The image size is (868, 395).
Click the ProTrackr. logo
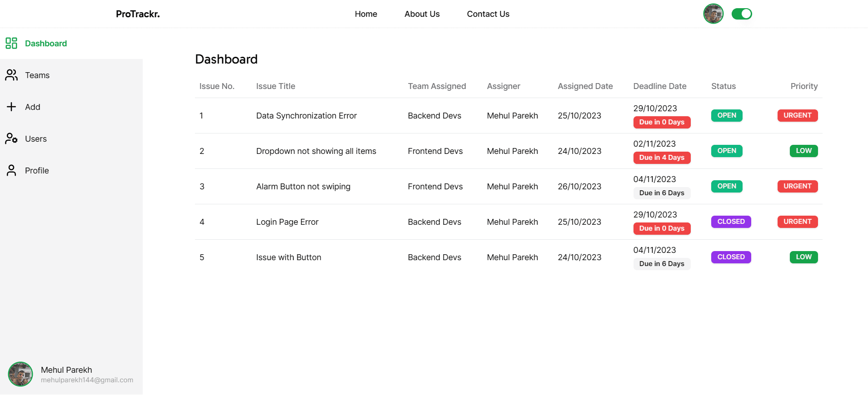(138, 14)
